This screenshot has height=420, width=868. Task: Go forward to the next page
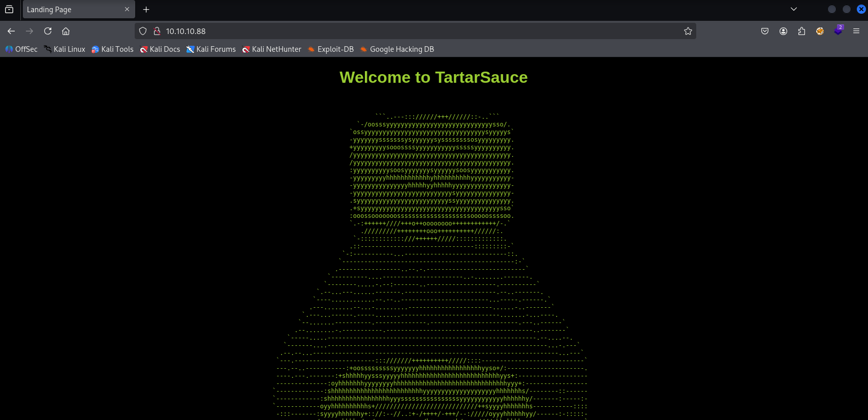click(29, 31)
